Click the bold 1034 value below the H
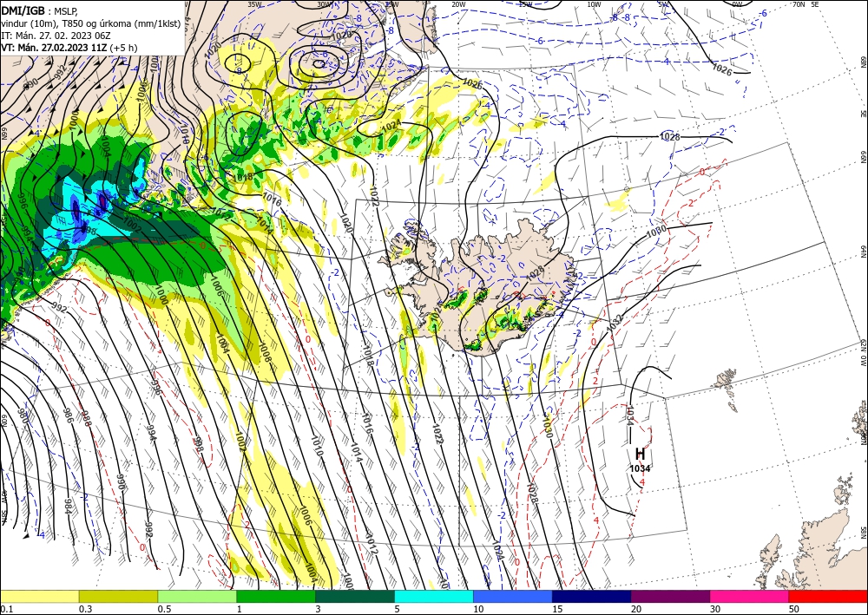This screenshot has width=868, height=615. pos(640,468)
